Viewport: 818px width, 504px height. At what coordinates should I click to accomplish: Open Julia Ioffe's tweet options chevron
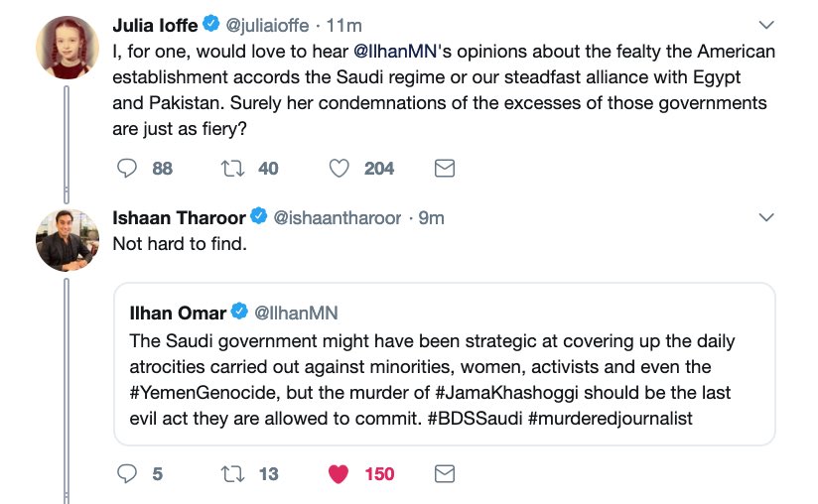coord(765,24)
